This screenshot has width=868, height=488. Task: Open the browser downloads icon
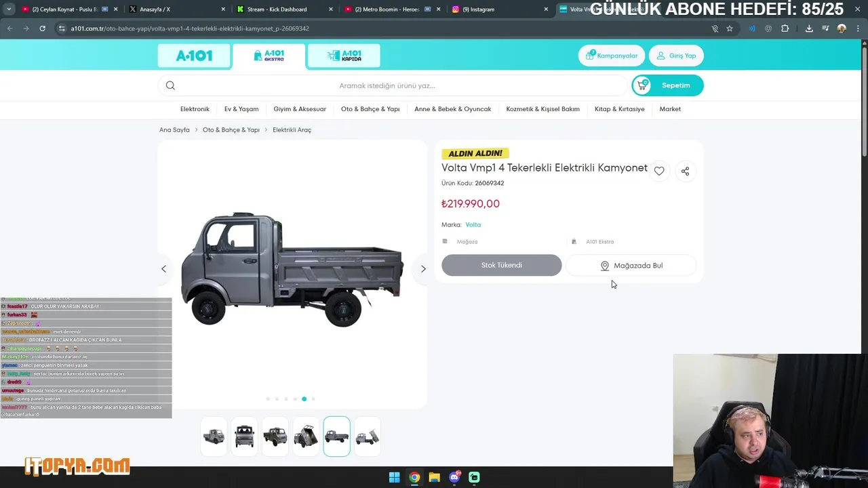[x=809, y=28]
